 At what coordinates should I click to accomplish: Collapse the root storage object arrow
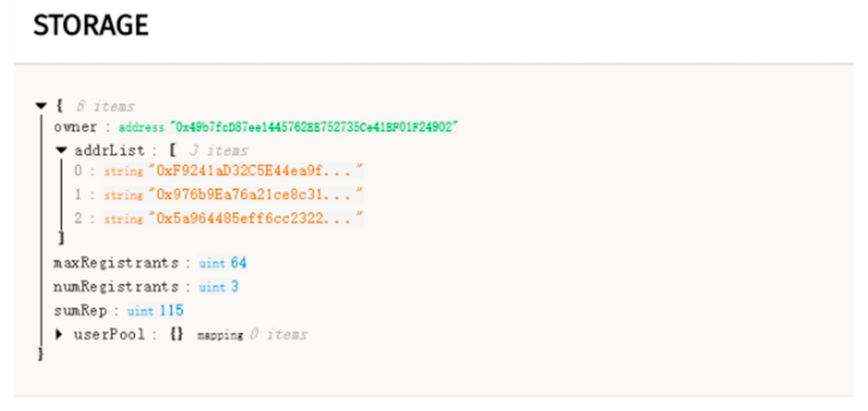[41, 106]
